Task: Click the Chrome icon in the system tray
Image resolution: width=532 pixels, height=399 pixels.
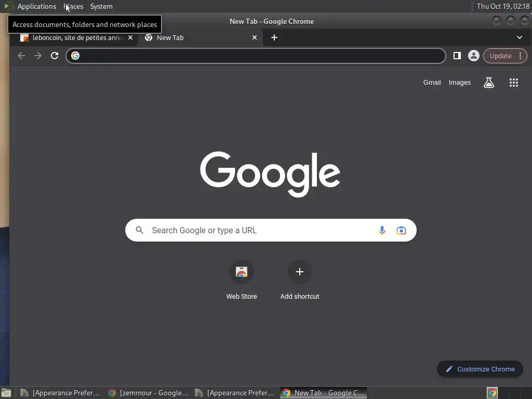Action: pos(492,393)
